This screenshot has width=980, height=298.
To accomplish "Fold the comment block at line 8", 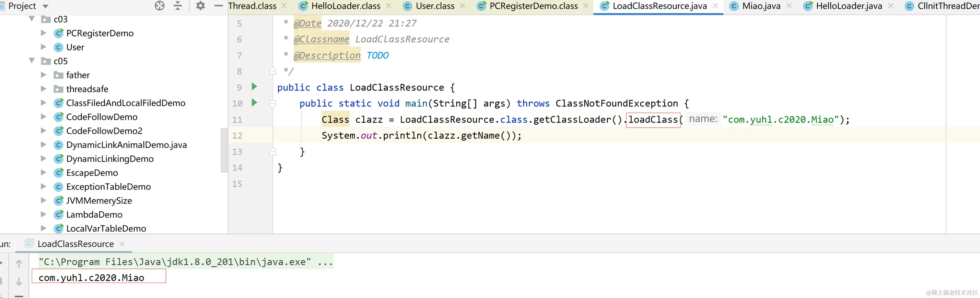I will pyautogui.click(x=273, y=71).
